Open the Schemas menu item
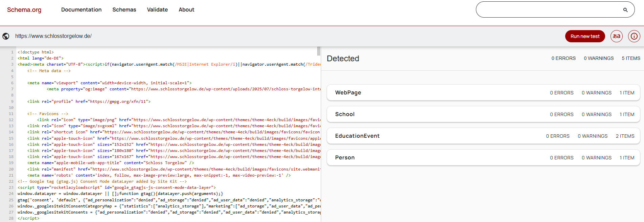The height and width of the screenshot is (222, 644). tap(124, 10)
